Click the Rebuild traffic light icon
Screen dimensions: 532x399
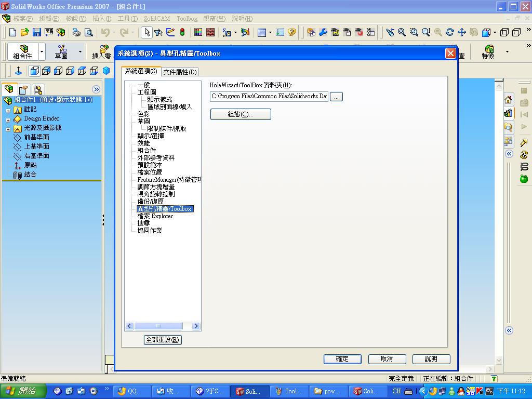182,32
